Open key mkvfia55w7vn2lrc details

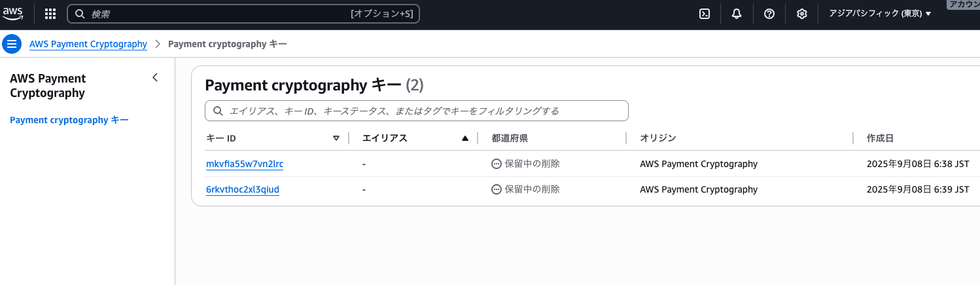coord(245,164)
